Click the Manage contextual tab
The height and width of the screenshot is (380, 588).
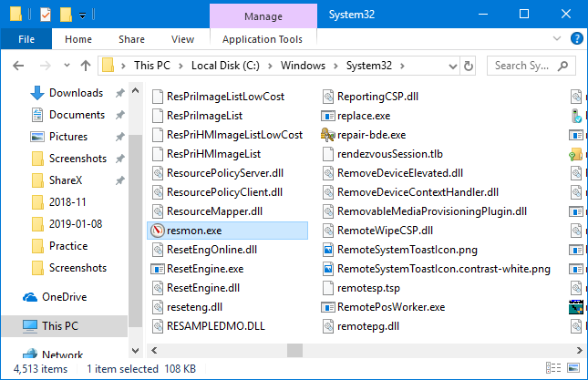pyautogui.click(x=263, y=16)
